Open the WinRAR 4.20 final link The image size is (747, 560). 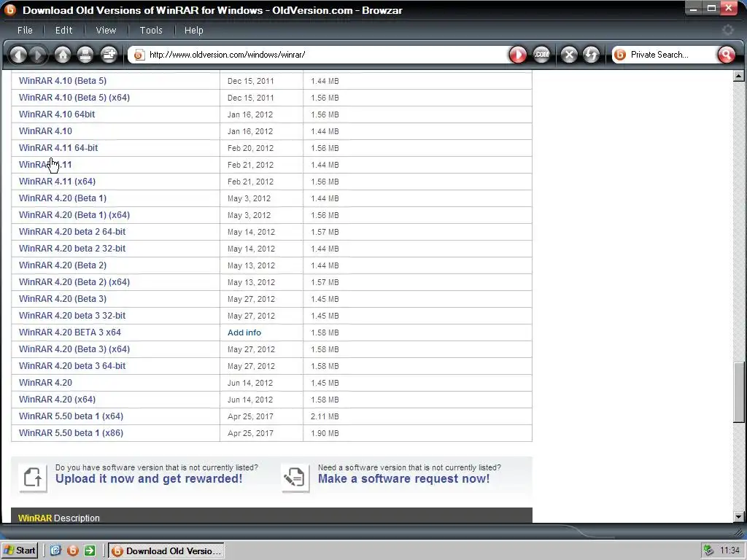pyautogui.click(x=45, y=383)
